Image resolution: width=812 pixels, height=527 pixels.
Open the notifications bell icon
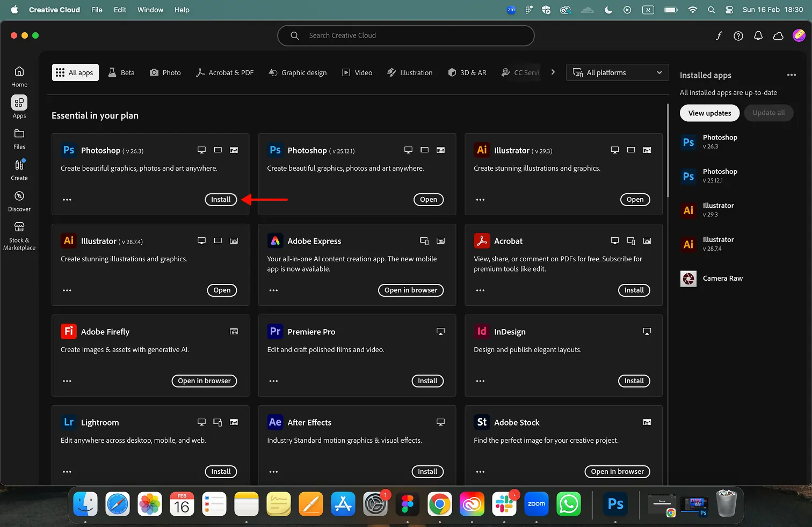[x=758, y=36]
